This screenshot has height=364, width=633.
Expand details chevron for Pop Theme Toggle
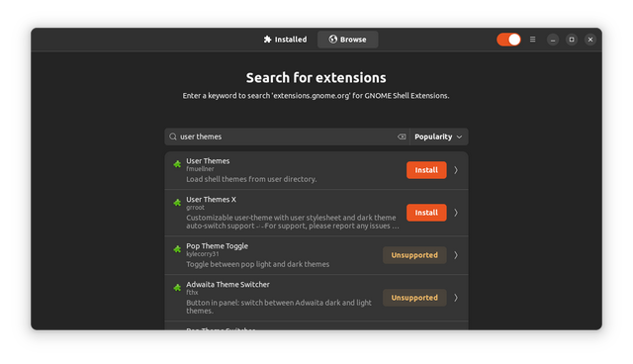click(x=456, y=255)
